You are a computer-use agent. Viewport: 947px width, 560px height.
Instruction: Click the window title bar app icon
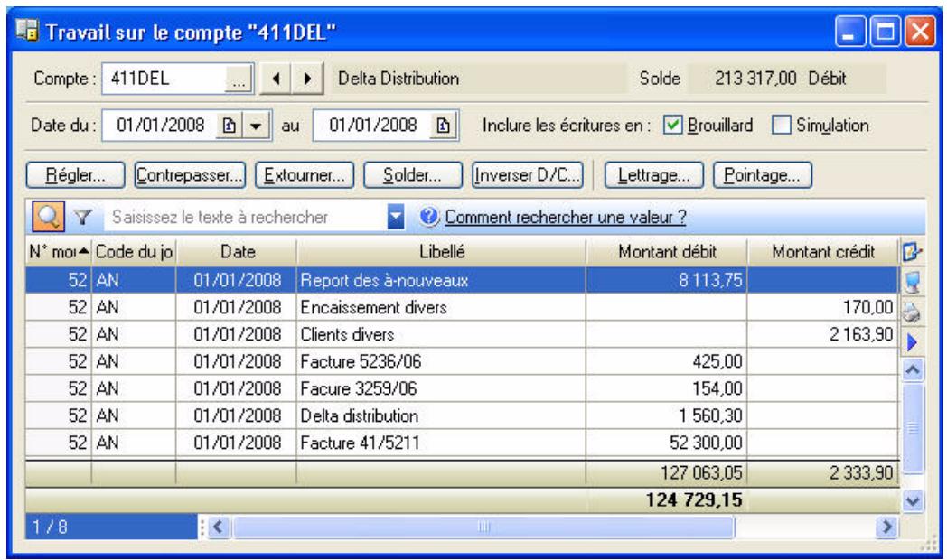[x=26, y=30]
